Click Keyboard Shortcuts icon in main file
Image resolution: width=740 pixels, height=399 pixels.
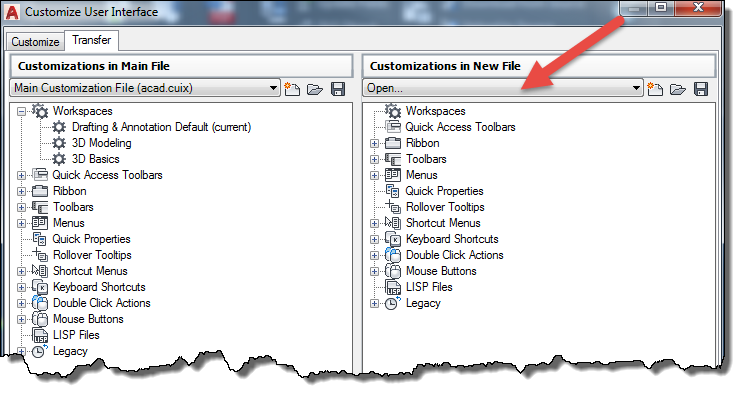[x=40, y=287]
